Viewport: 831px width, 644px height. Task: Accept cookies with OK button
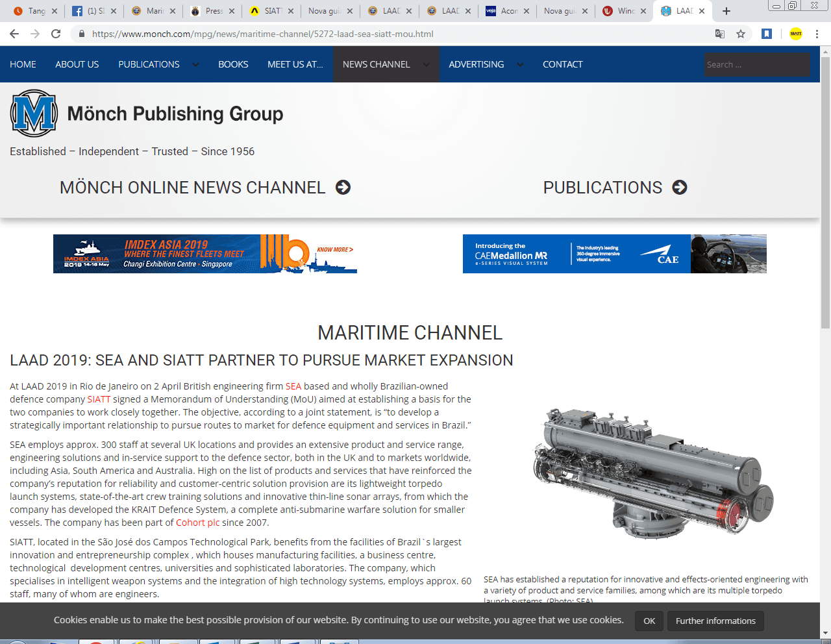click(649, 621)
